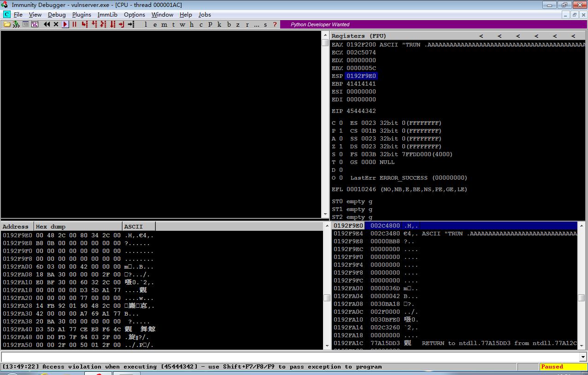Click the Step into icon
588x375 pixels.
pyautogui.click(x=85, y=24)
